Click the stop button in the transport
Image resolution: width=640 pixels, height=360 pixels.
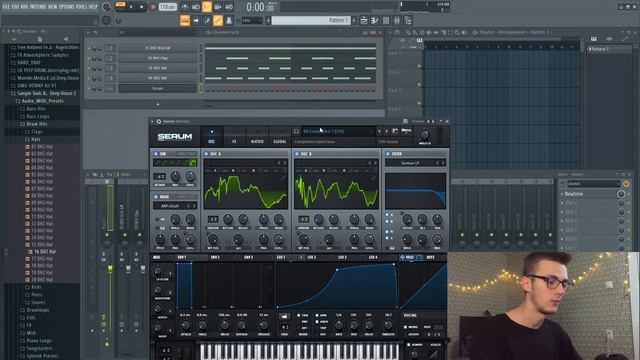pos(142,7)
